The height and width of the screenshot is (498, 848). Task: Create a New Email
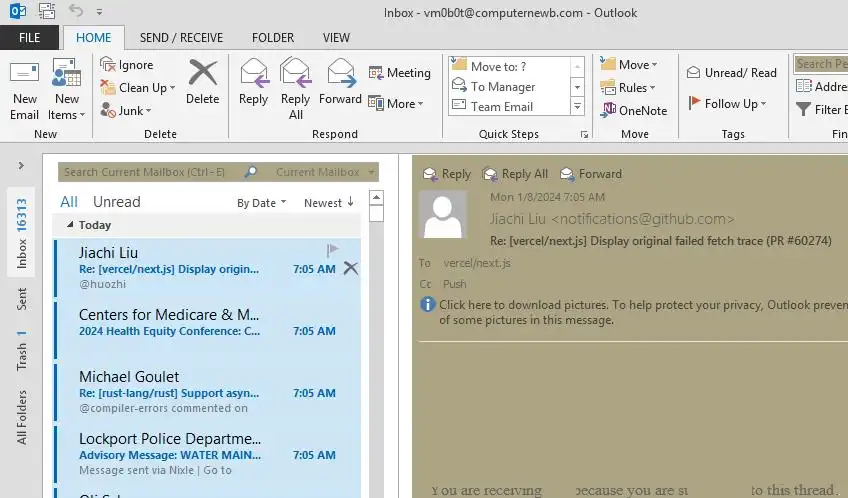coord(24,90)
